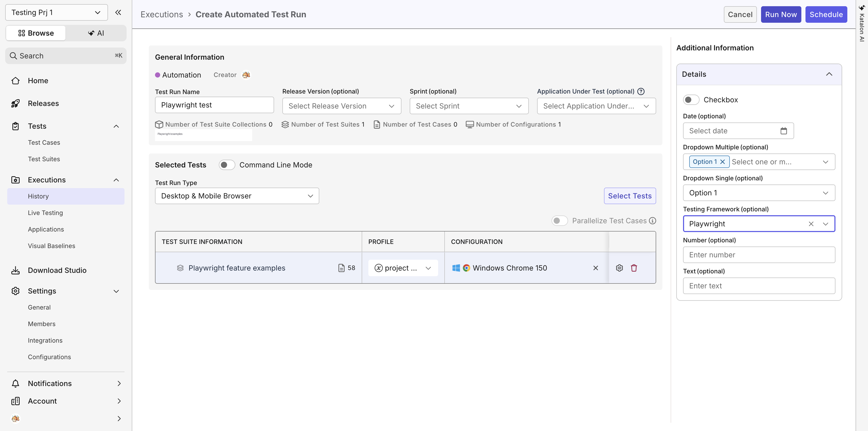Click the Executions folder icon
868x431 pixels.
[x=16, y=180]
